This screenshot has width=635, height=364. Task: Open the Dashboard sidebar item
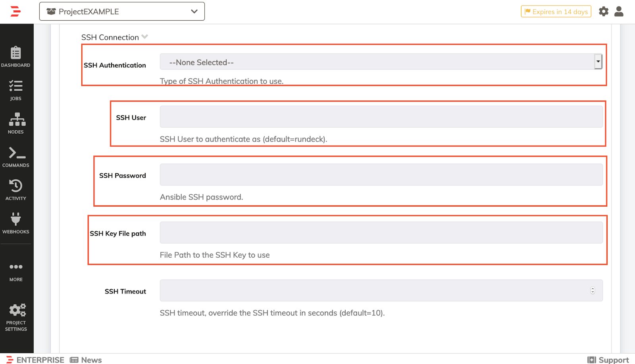tap(16, 57)
